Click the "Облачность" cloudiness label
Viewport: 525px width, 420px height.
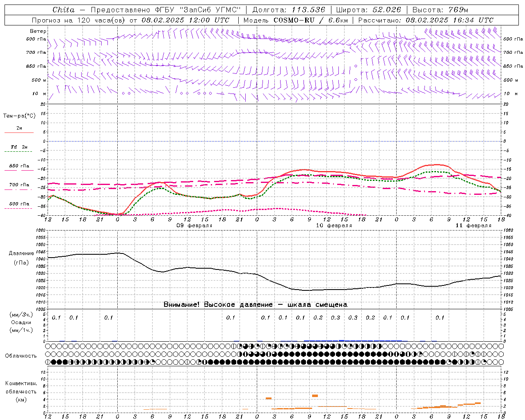[21, 356]
